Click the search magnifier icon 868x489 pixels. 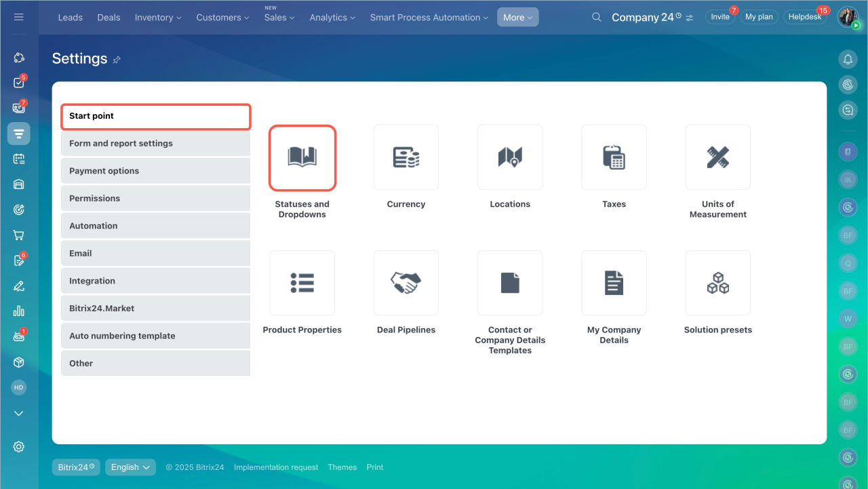pyautogui.click(x=597, y=17)
